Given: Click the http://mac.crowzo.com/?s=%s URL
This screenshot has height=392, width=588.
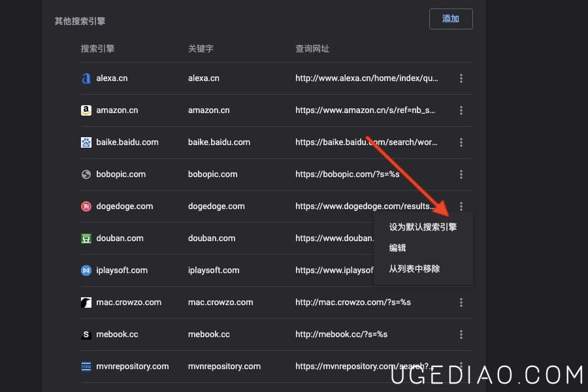Looking at the screenshot, I should [x=353, y=302].
